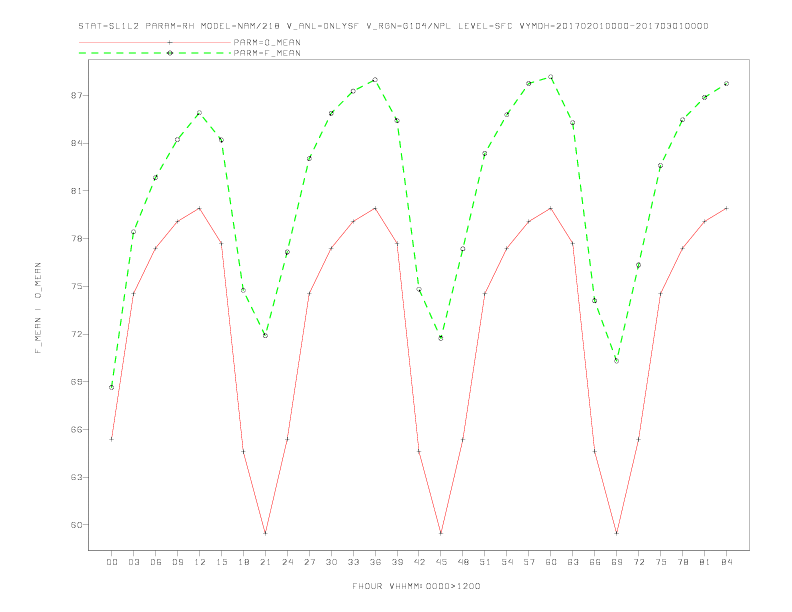Screen dimensions: 792x612
Task: Select the green F_MEAN dip at hour 21
Action: point(265,335)
